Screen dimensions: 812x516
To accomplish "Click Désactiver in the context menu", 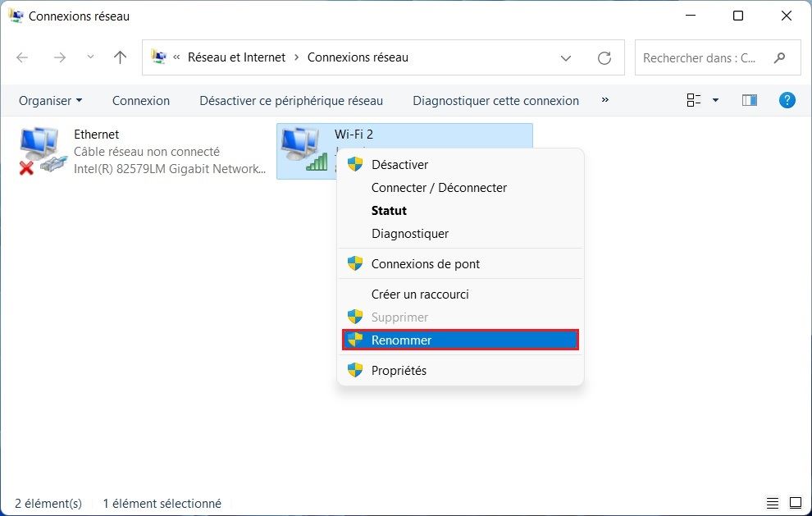I will (399, 164).
